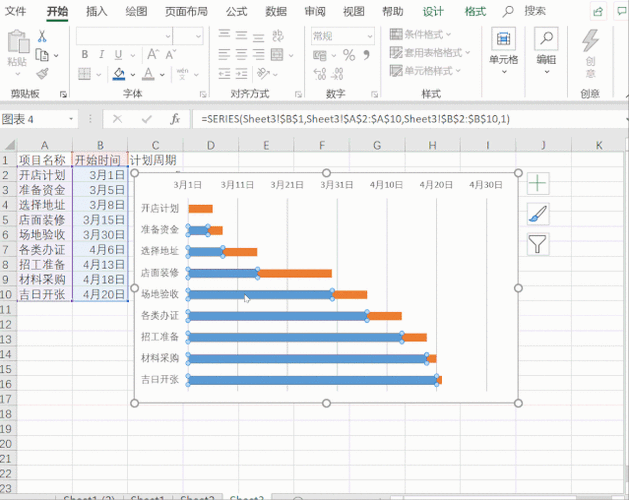Increase indent icon

pyautogui.click(x=241, y=74)
